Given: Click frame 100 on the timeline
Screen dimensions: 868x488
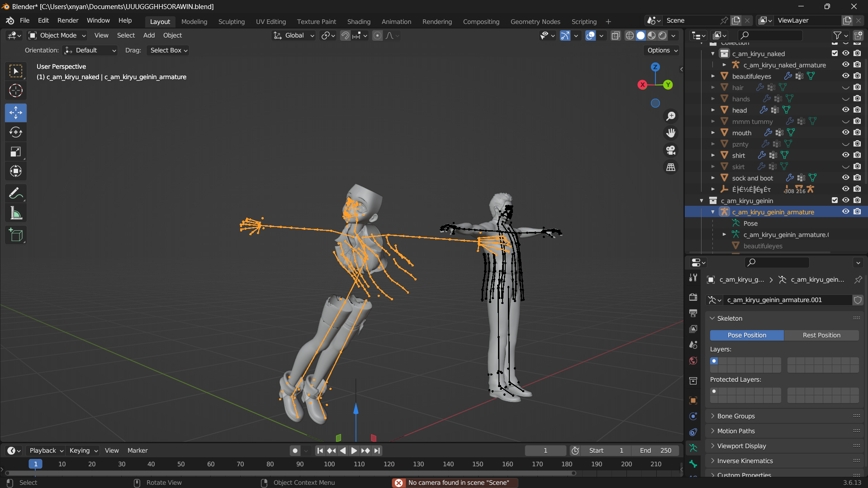Looking at the screenshot, I should [x=329, y=464].
